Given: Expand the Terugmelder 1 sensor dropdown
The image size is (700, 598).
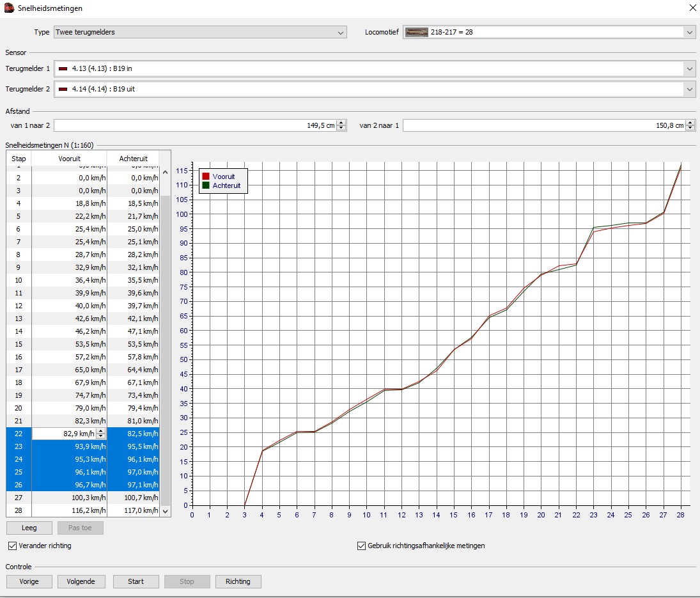Looking at the screenshot, I should [x=690, y=69].
